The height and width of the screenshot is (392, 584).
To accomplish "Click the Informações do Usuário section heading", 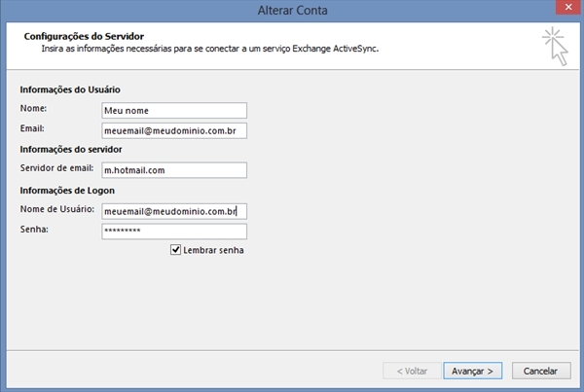I will coord(70,89).
